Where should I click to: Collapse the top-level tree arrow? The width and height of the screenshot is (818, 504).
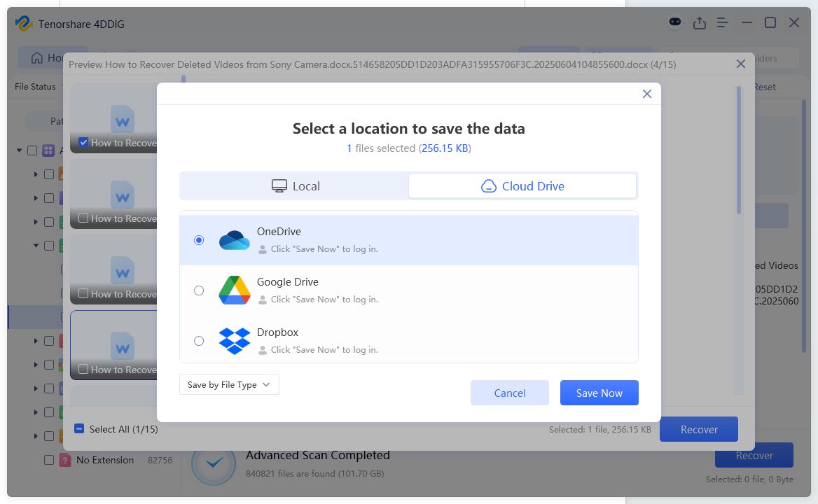[x=20, y=150]
